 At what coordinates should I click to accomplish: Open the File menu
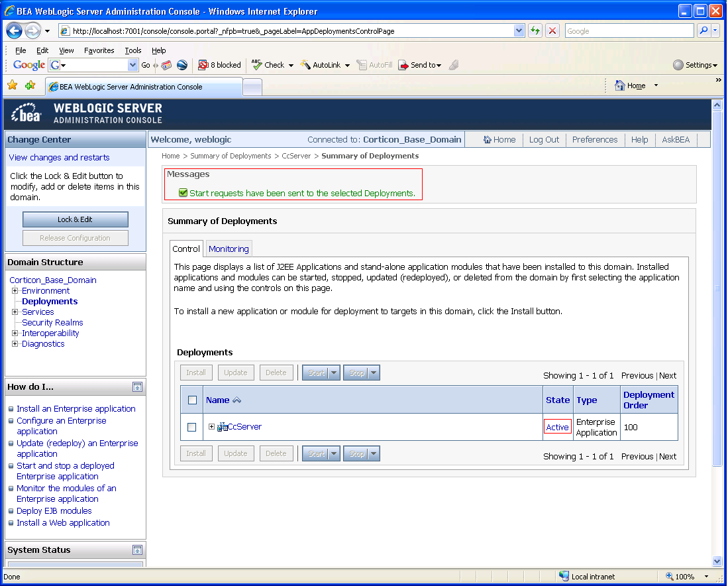[21, 50]
